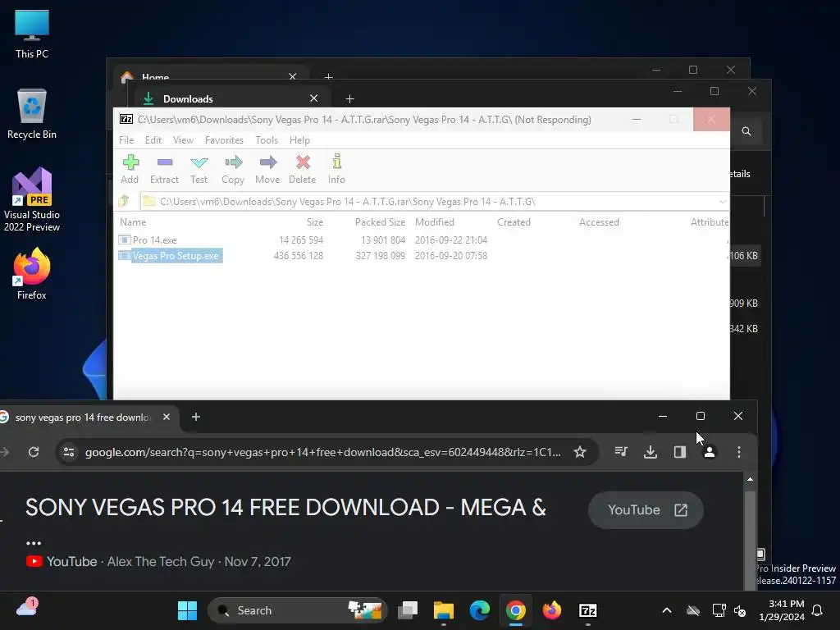Screen dimensions: 840x630
Task: Open the Tools menu in 7-Zip
Action: [267, 139]
